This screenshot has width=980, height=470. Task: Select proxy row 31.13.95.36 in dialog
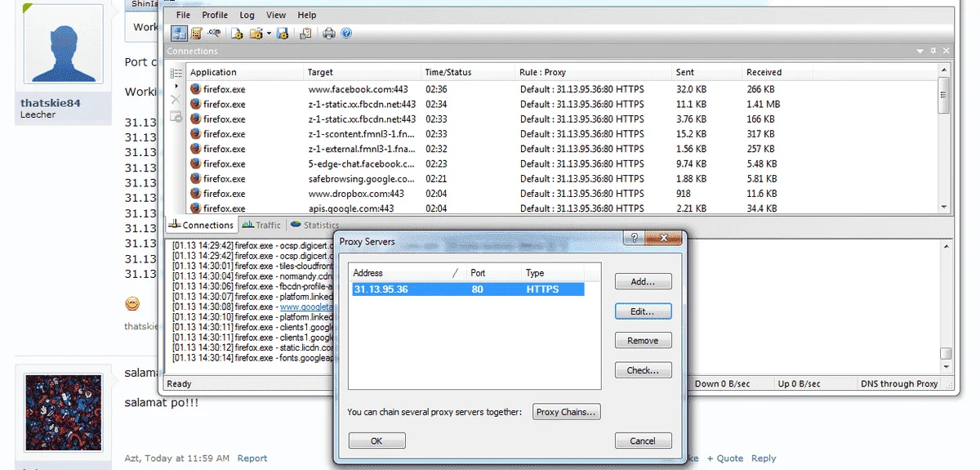pos(467,289)
